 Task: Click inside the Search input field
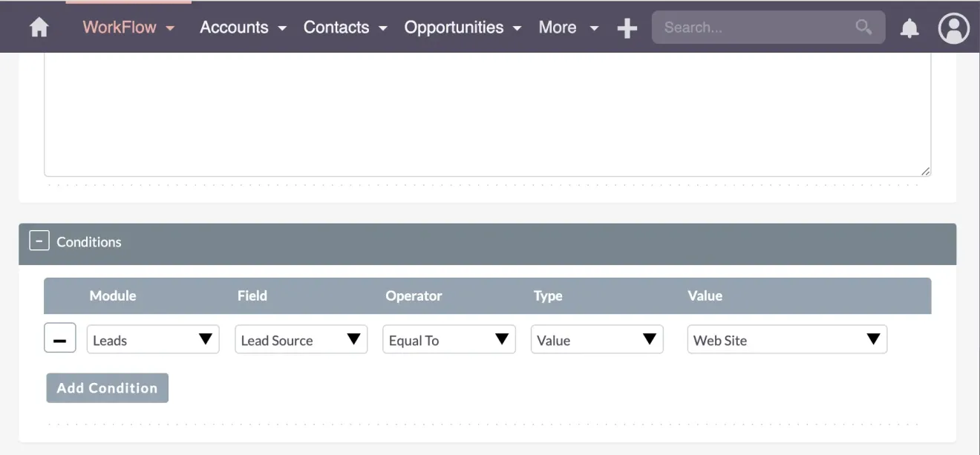click(750, 27)
